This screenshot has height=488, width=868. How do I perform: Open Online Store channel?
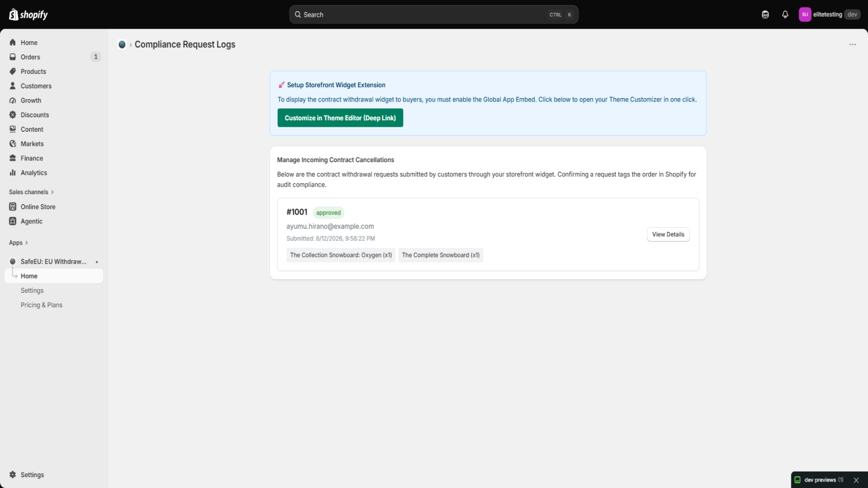[x=54, y=207]
